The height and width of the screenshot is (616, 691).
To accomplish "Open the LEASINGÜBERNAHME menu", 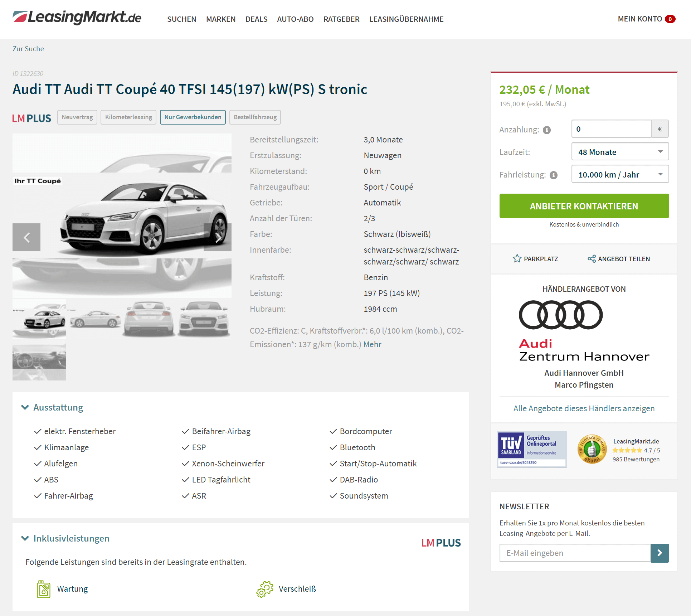I will pyautogui.click(x=406, y=19).
